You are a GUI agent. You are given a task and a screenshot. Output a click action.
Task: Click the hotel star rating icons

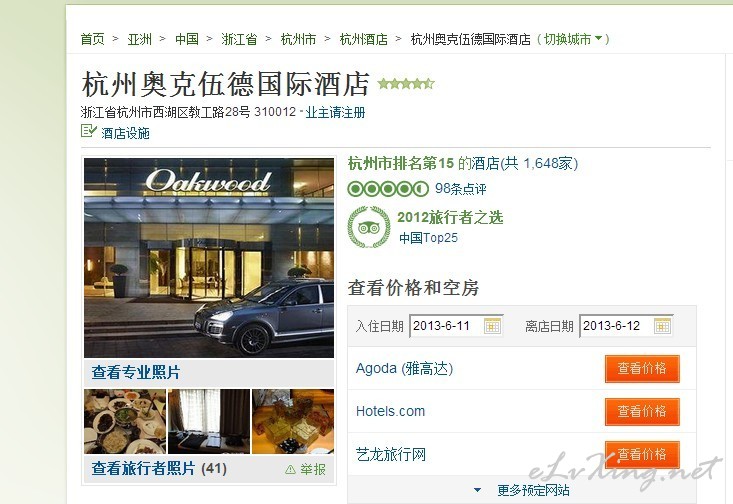(x=406, y=84)
